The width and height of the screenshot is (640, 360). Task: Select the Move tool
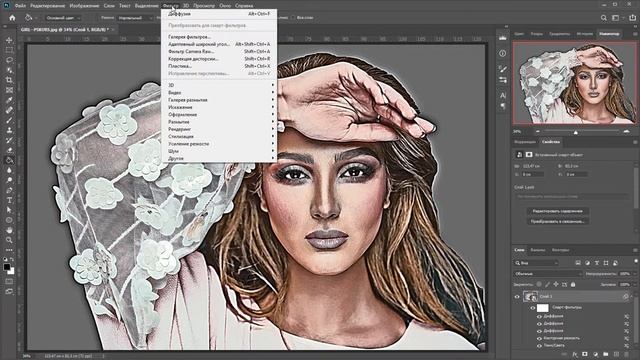[x=9, y=40]
